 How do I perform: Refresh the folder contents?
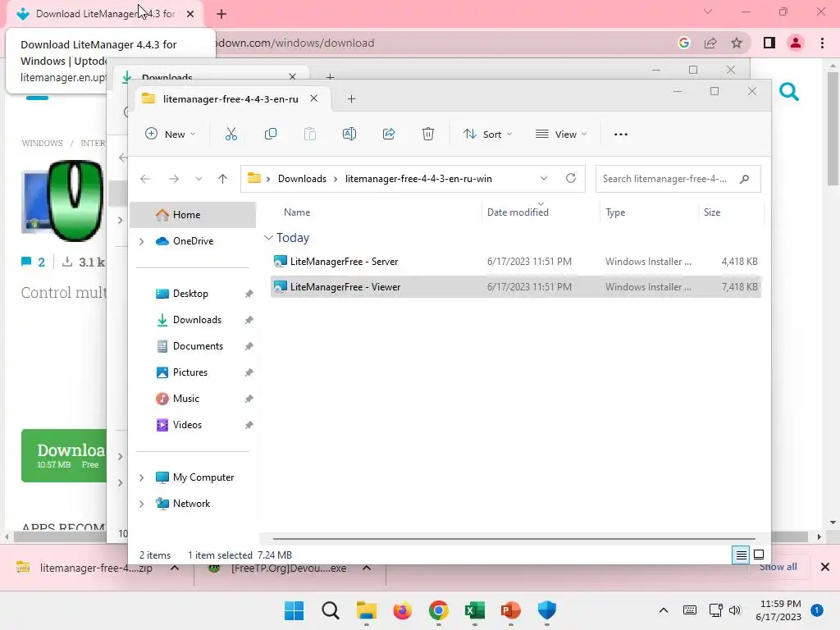571,178
